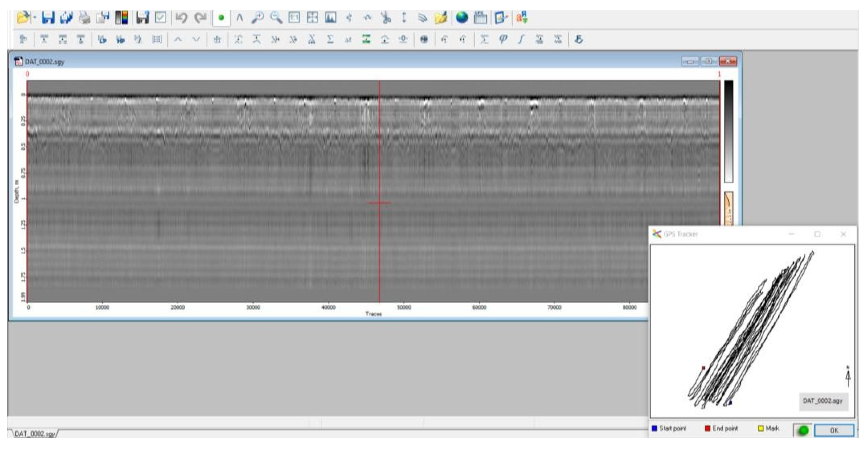The image size is (868, 450).
Task: Toggle the checkmark box toolbar icon
Action: point(160,17)
